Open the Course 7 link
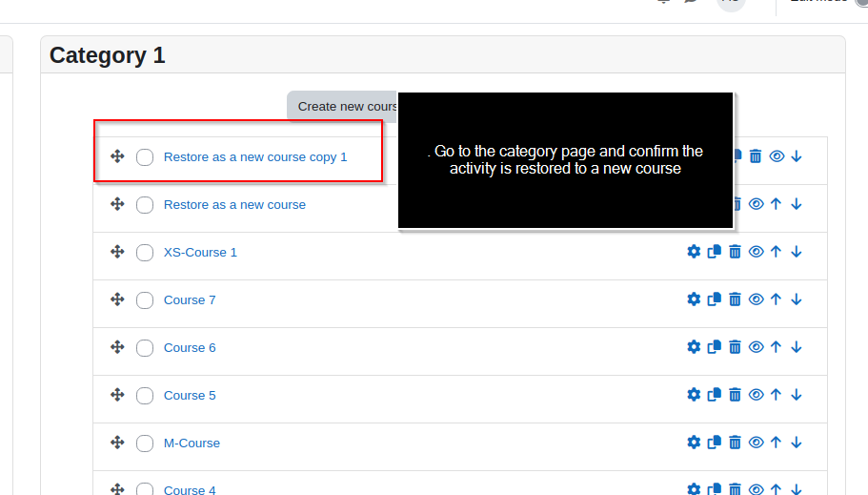This screenshot has width=868, height=495. [190, 299]
